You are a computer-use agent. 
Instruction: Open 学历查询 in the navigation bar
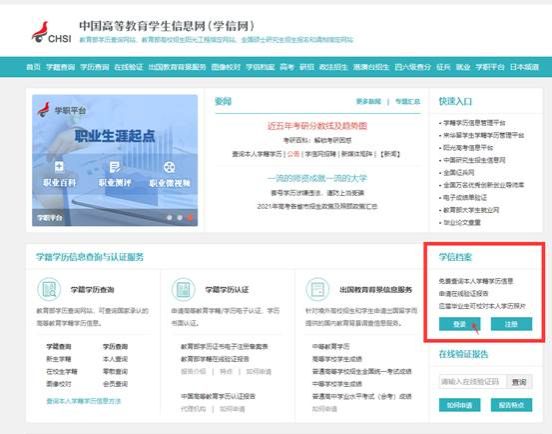[94, 67]
